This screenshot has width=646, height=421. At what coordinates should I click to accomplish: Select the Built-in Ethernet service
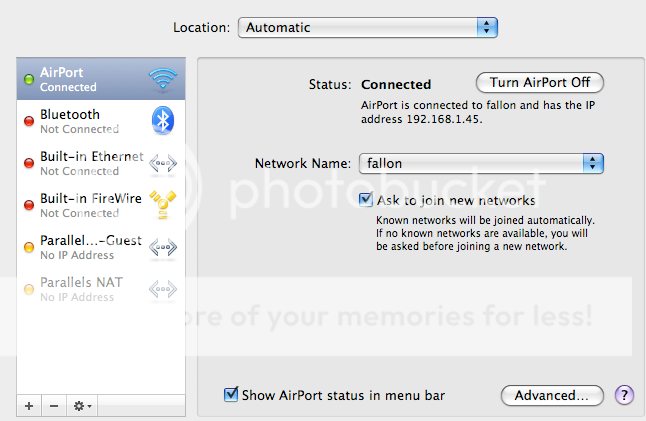point(101,163)
